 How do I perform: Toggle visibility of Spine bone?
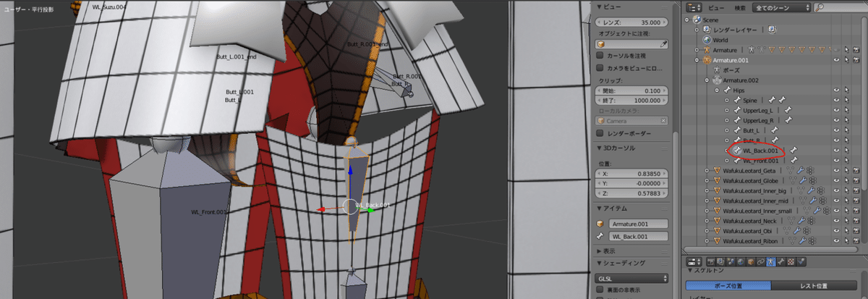pos(838,100)
